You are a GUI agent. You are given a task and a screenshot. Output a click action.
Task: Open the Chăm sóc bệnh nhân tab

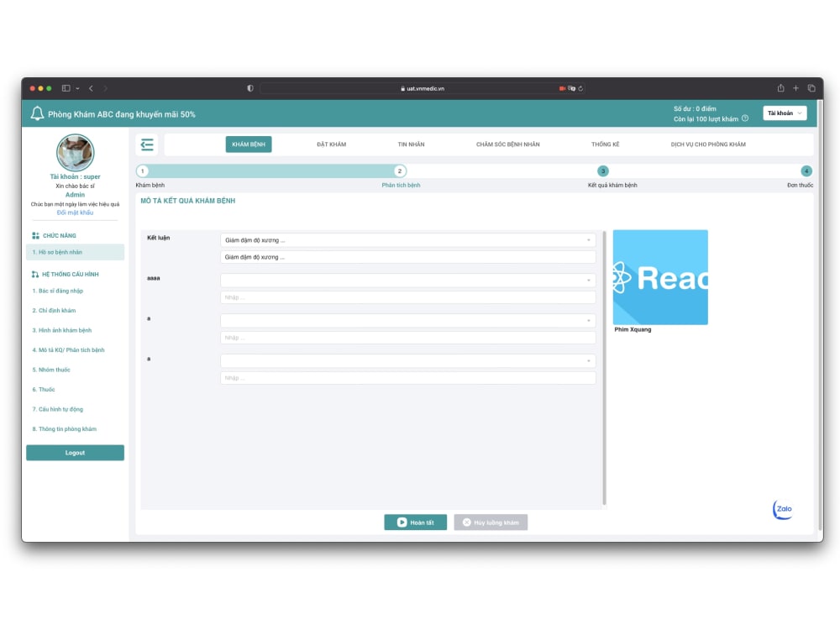tap(508, 144)
